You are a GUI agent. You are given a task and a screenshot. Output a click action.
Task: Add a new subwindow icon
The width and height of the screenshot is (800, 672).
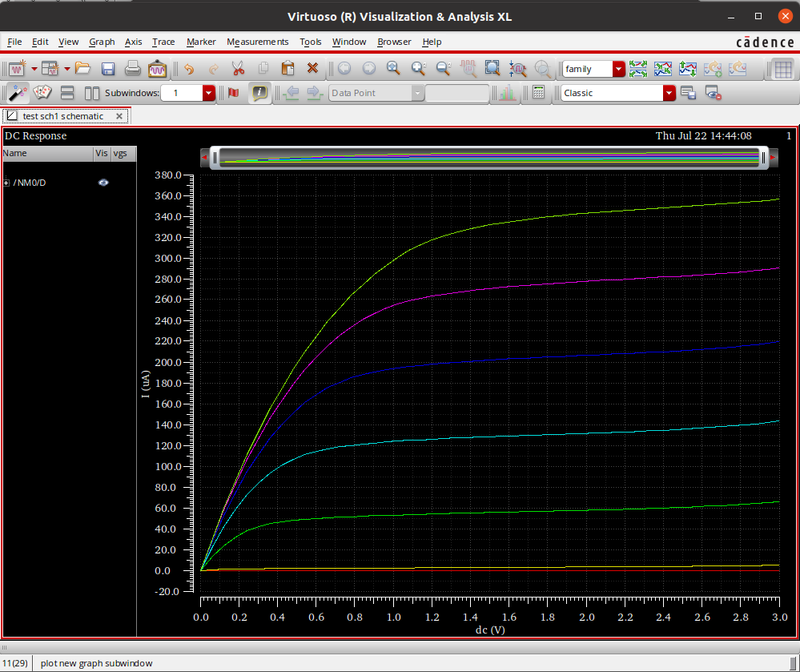pos(50,68)
